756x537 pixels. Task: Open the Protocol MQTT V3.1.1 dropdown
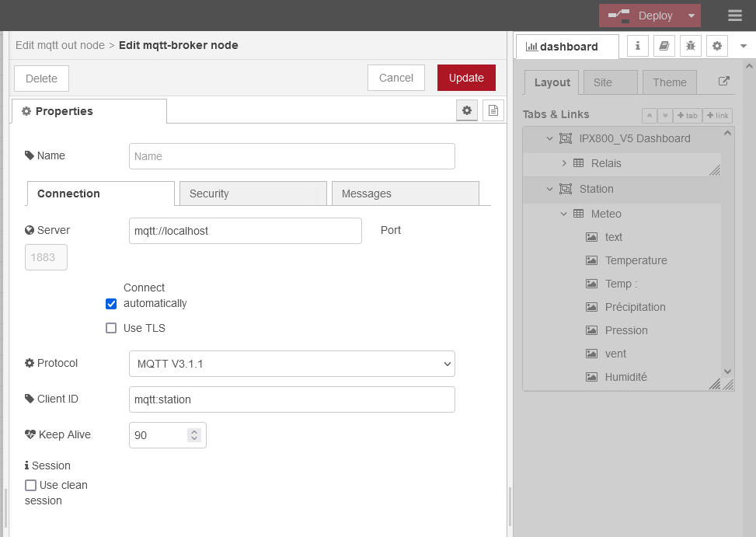pos(291,364)
